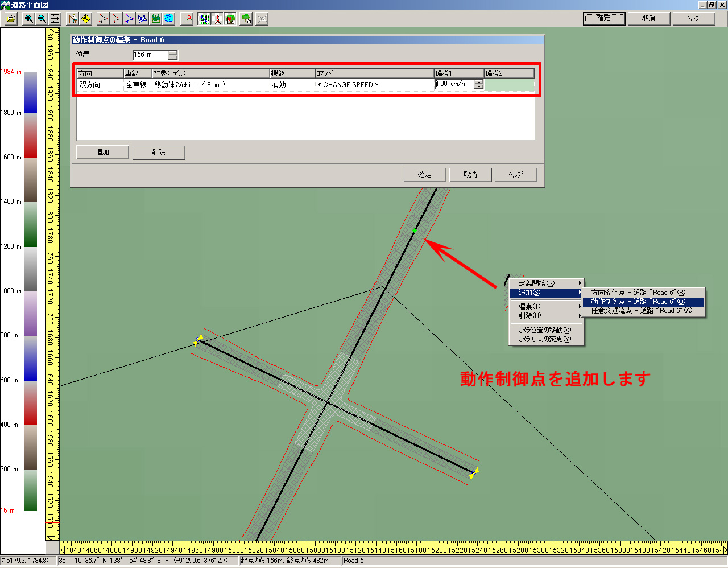Open the 削除(U) context submenu

coord(547,316)
